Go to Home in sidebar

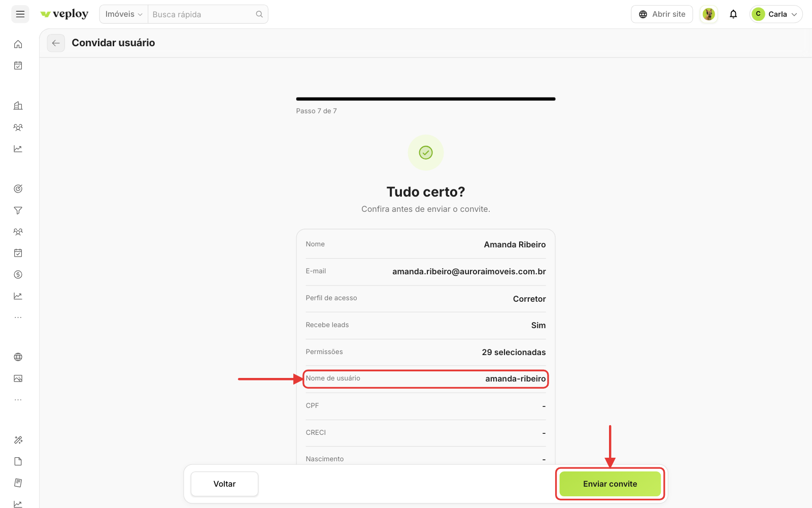(18, 44)
